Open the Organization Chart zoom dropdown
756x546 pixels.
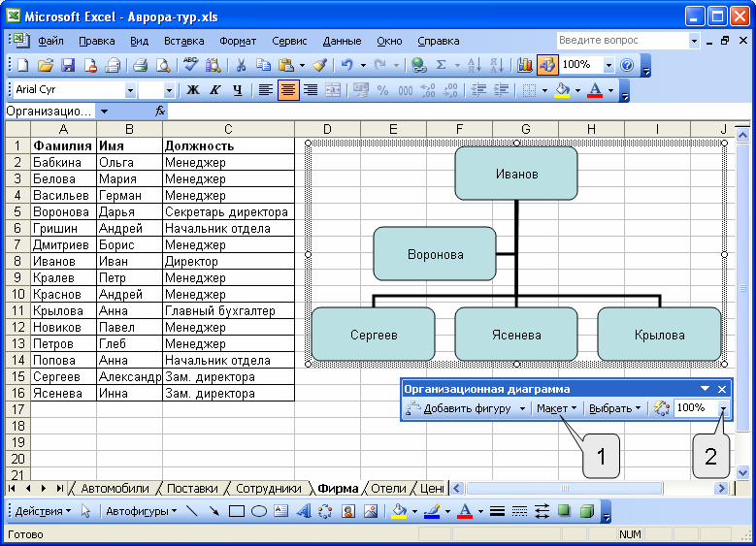(723, 408)
